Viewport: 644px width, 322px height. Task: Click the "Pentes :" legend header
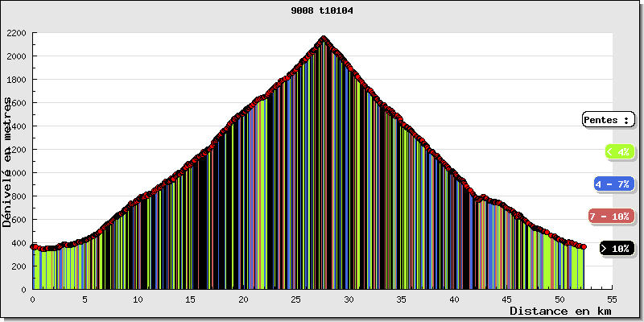tap(609, 120)
